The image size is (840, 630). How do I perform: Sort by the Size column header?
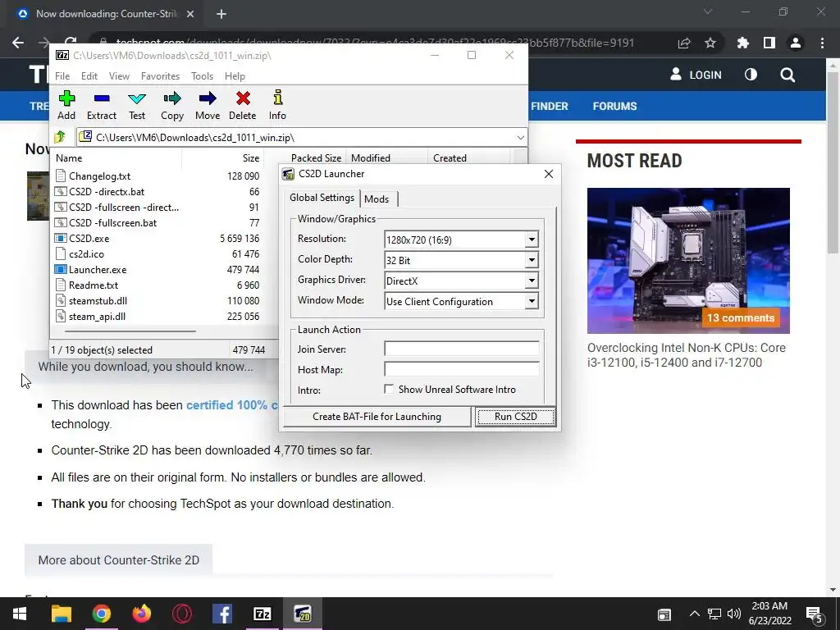pos(222,158)
